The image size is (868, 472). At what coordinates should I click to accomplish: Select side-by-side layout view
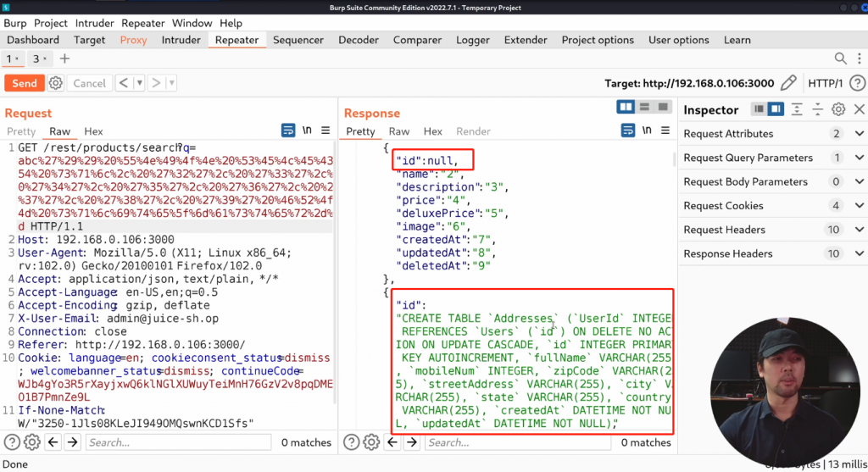(x=626, y=107)
